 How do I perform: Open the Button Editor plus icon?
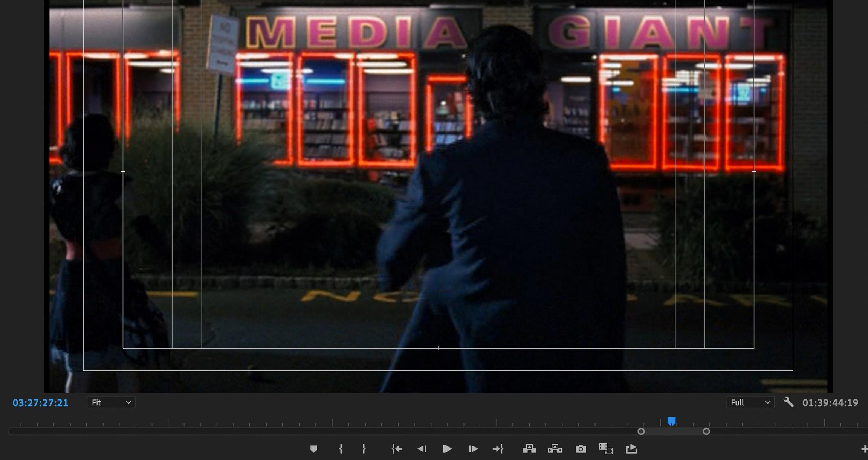(865, 449)
